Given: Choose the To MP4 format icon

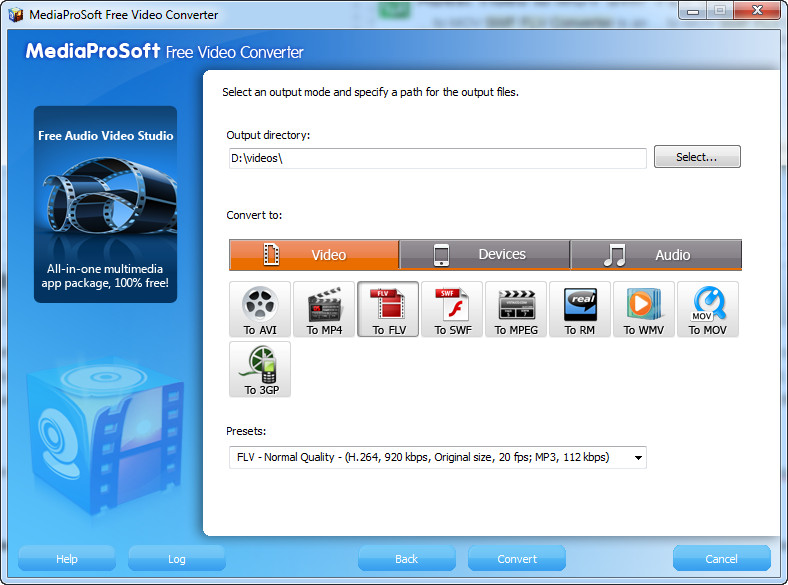Looking at the screenshot, I should (324, 309).
